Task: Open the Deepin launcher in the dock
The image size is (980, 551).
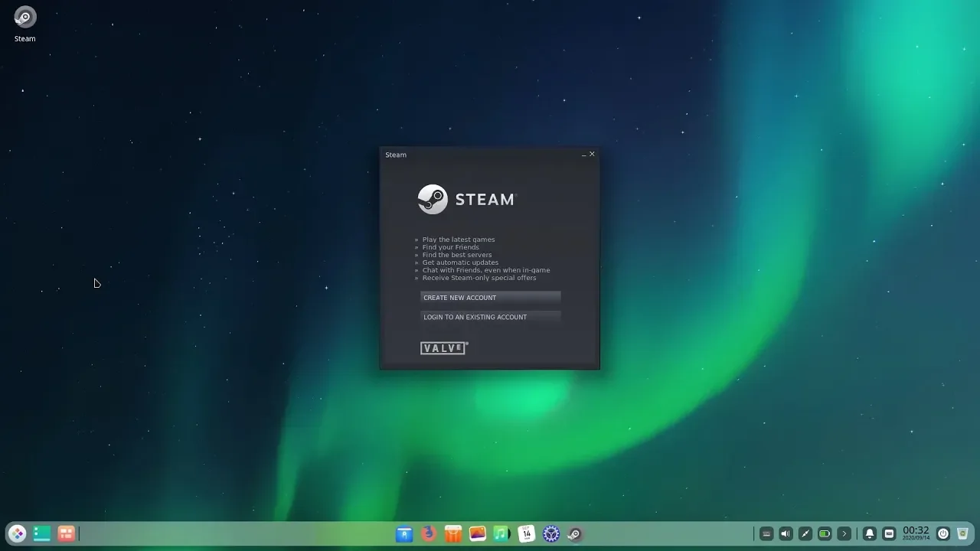Action: tap(17, 534)
